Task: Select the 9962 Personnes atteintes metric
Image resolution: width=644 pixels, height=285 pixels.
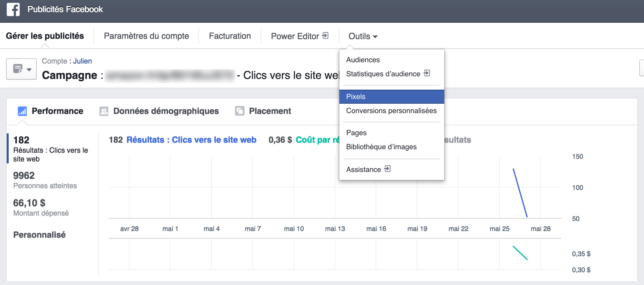Action: [45, 180]
